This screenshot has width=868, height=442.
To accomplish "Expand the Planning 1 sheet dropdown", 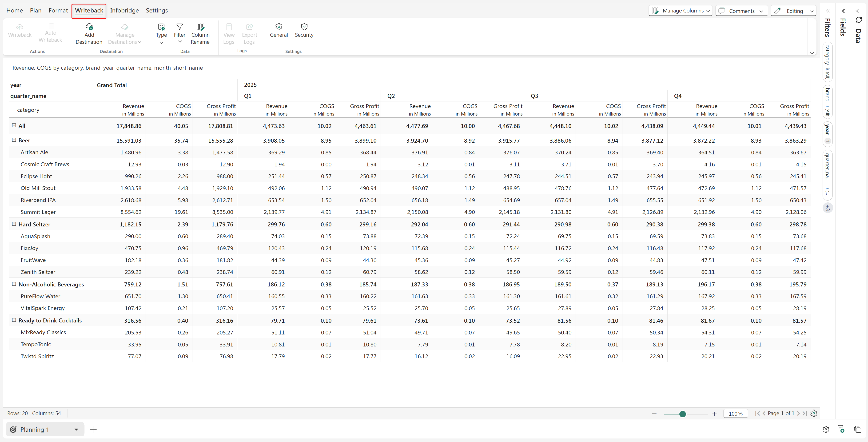I will 76,429.
